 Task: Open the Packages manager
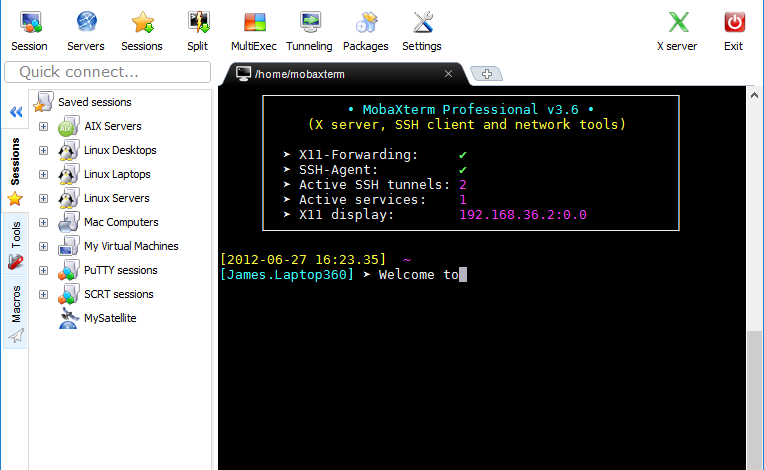click(x=366, y=31)
